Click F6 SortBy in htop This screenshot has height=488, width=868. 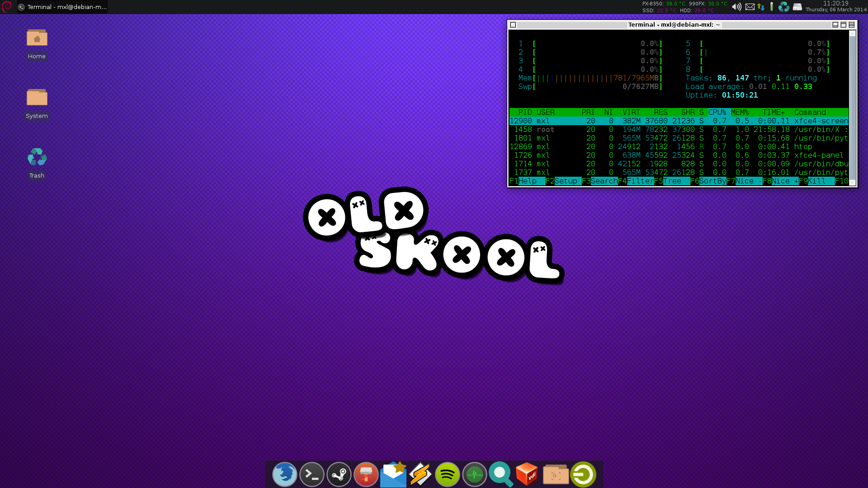708,181
